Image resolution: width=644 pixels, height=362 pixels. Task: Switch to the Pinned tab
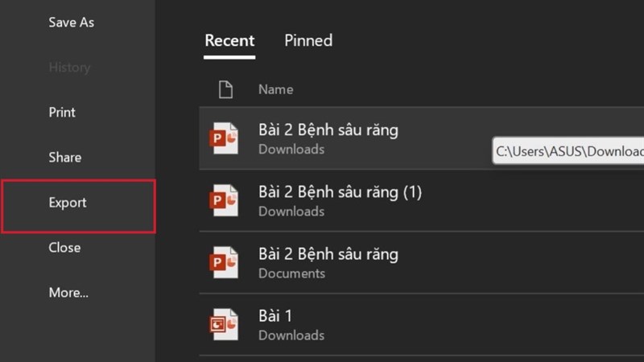(308, 40)
